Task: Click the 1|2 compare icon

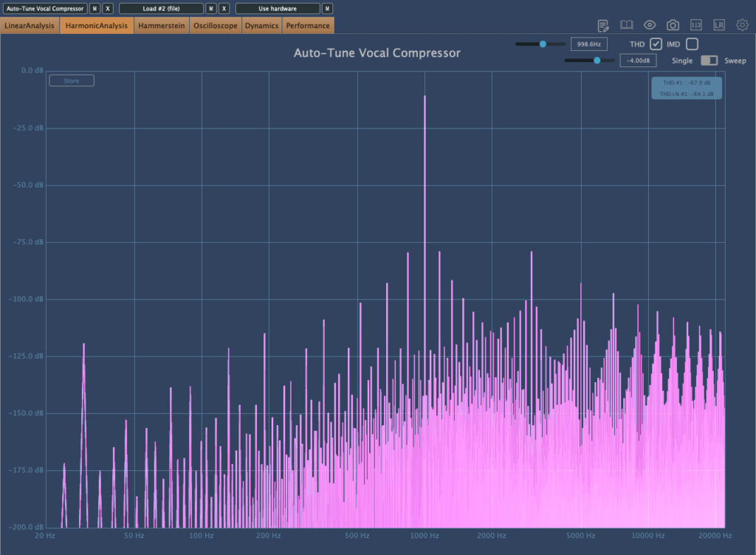Action: [x=695, y=25]
